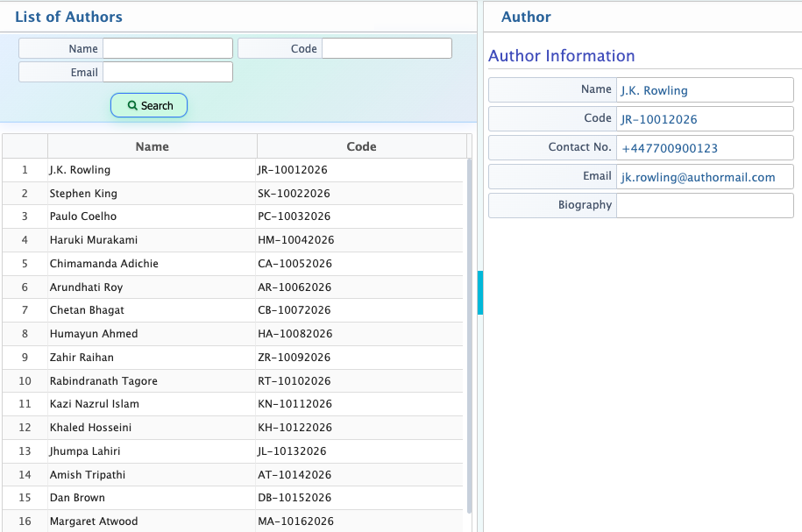Sort the list by the Name column header

point(151,146)
